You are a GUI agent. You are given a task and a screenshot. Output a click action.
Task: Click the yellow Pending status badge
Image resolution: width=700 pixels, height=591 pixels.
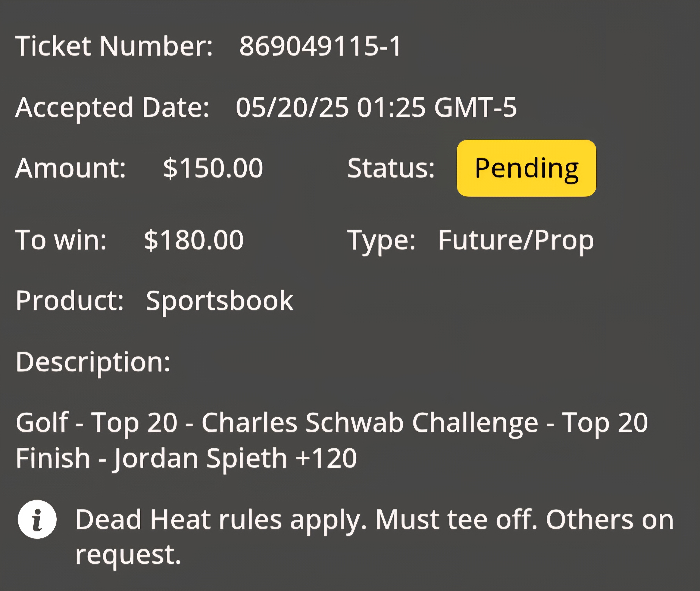[x=526, y=168]
